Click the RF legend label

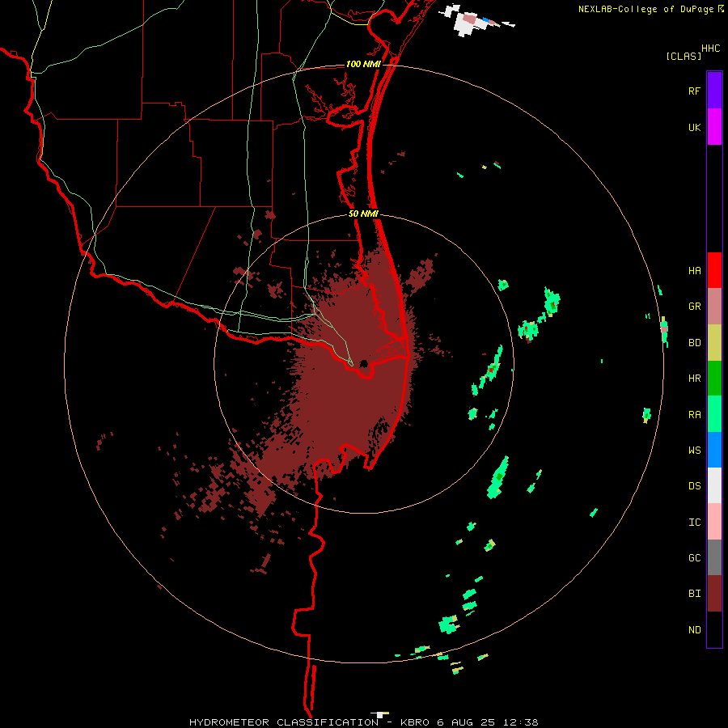pyautogui.click(x=694, y=91)
